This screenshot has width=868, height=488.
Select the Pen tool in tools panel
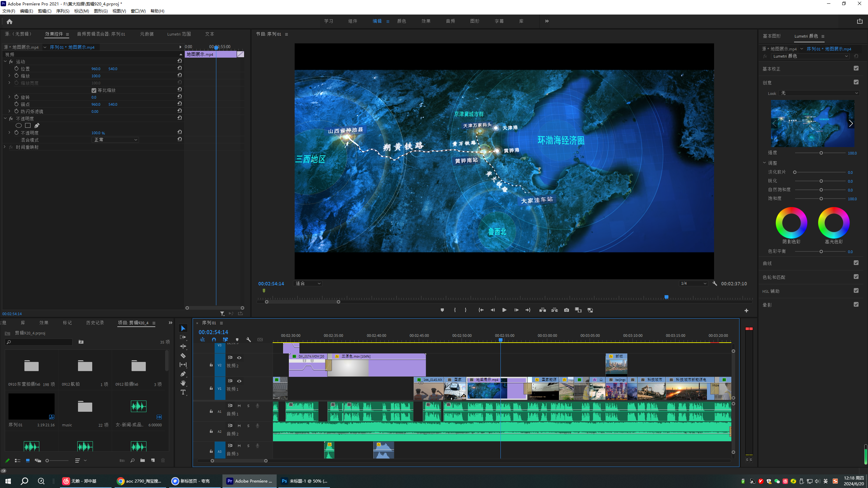[183, 374]
